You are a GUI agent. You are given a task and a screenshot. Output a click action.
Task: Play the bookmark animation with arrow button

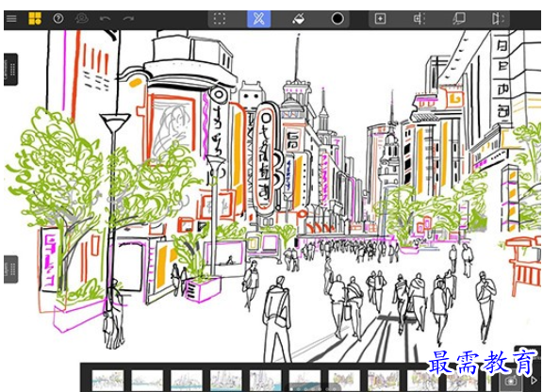click(x=534, y=381)
